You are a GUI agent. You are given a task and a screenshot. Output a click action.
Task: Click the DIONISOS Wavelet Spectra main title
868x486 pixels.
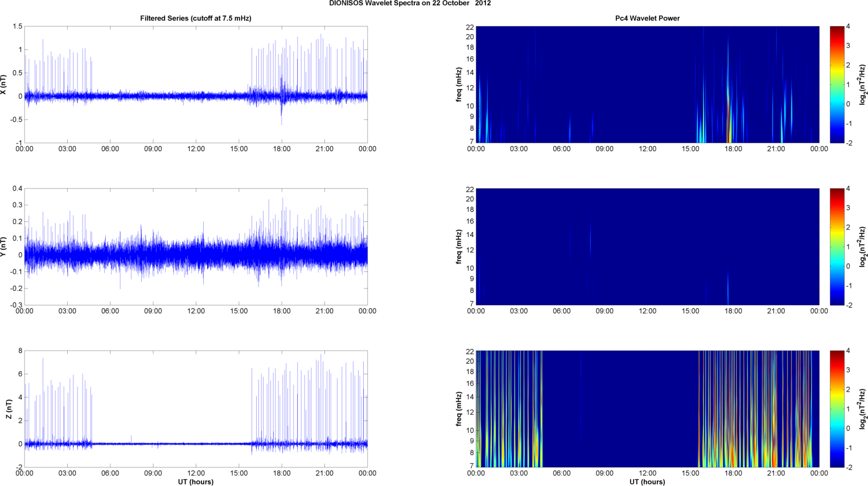coord(410,3)
